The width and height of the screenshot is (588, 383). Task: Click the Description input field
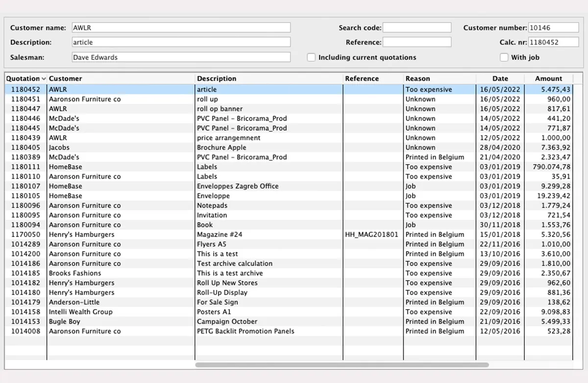[x=181, y=42]
